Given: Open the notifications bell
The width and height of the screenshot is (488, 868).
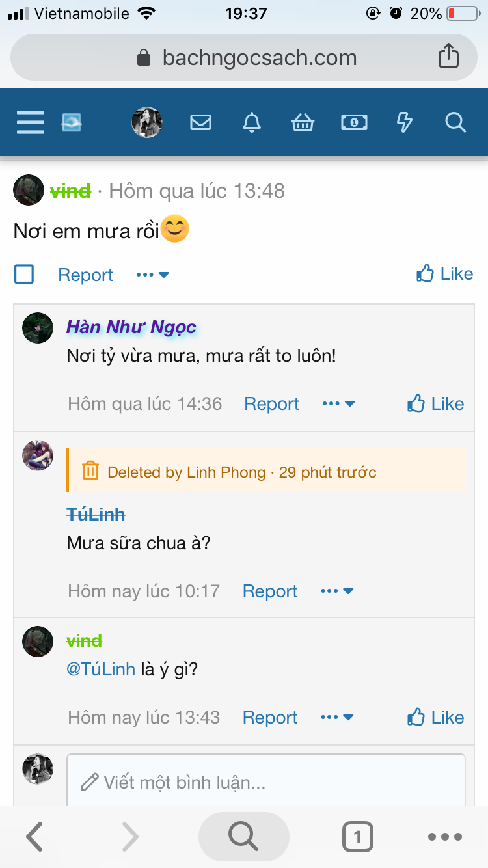Looking at the screenshot, I should [251, 122].
